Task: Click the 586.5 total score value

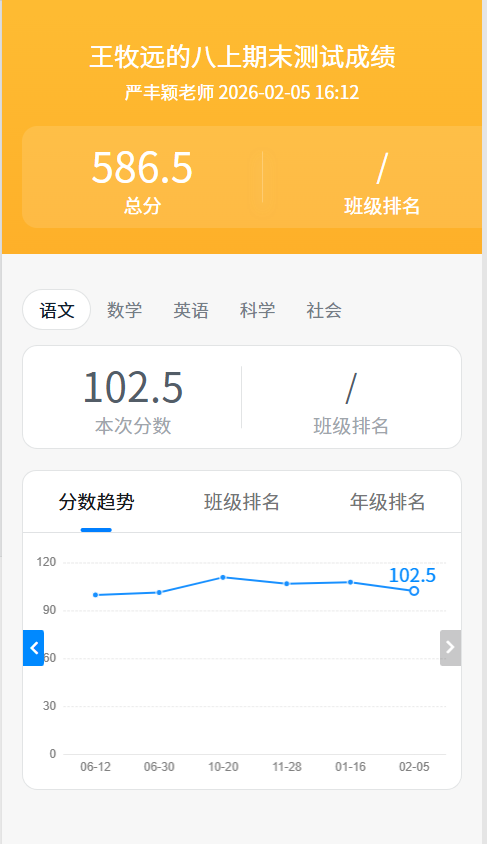Action: click(x=142, y=167)
